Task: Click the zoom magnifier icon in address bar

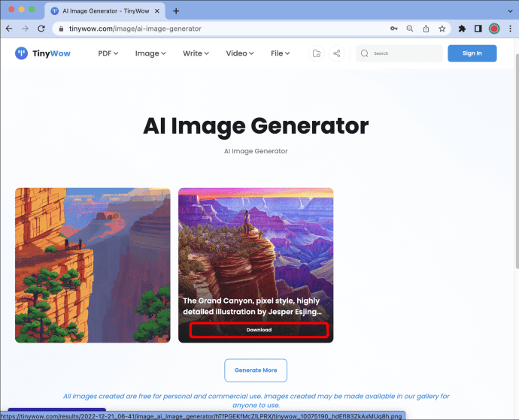Action: point(410,29)
